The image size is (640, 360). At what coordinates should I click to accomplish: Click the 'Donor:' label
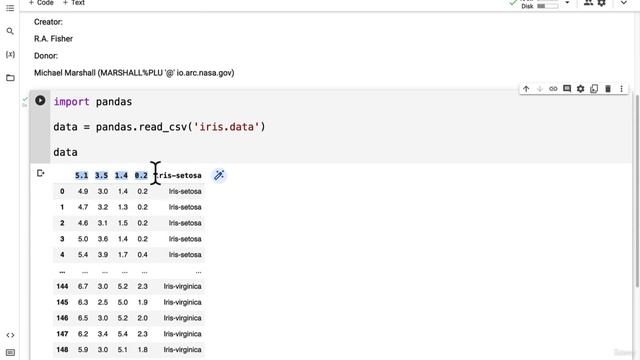click(46, 56)
